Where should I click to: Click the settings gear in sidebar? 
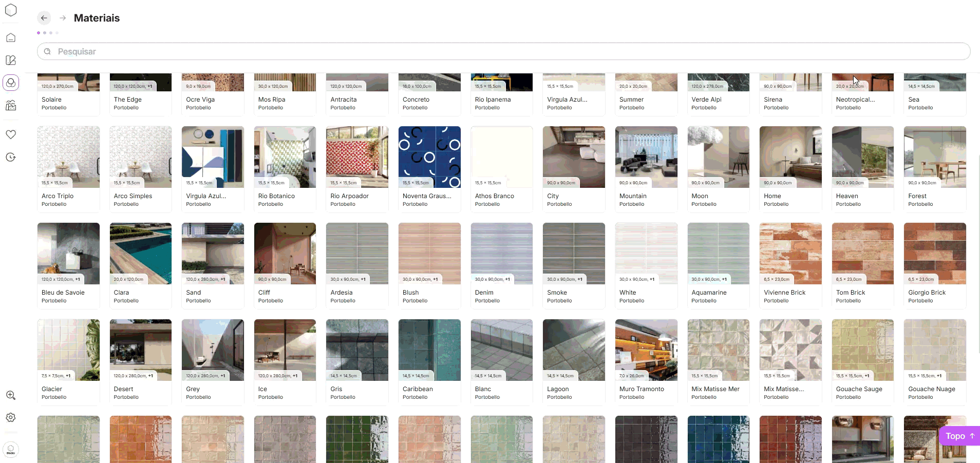11,417
